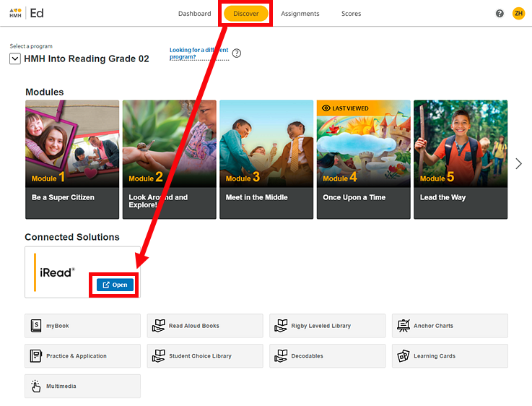Click the Student Choice Library icon
This screenshot has height=406, width=532.
tap(159, 355)
